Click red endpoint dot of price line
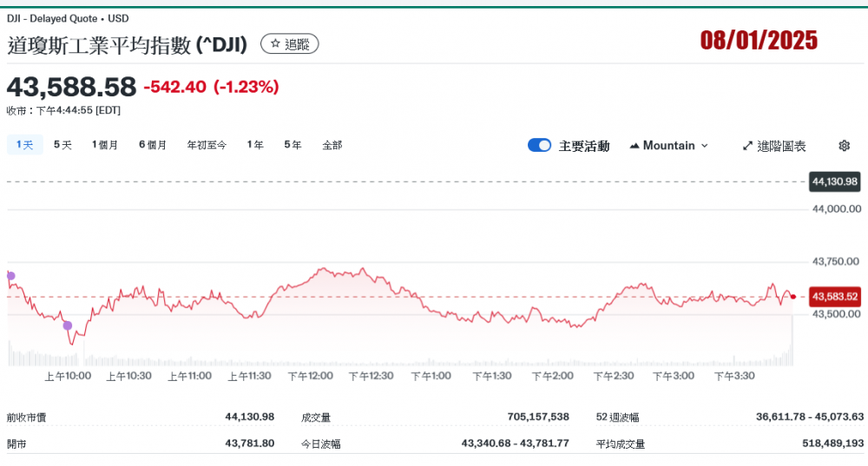868x466 pixels. pyautogui.click(x=792, y=297)
